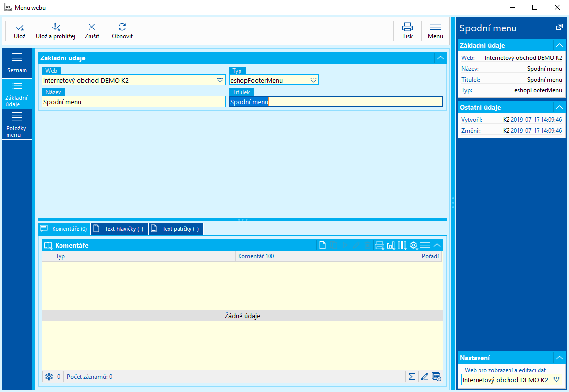Switch to the Text patičky tab
The height and width of the screenshot is (392, 569).
pyautogui.click(x=176, y=229)
